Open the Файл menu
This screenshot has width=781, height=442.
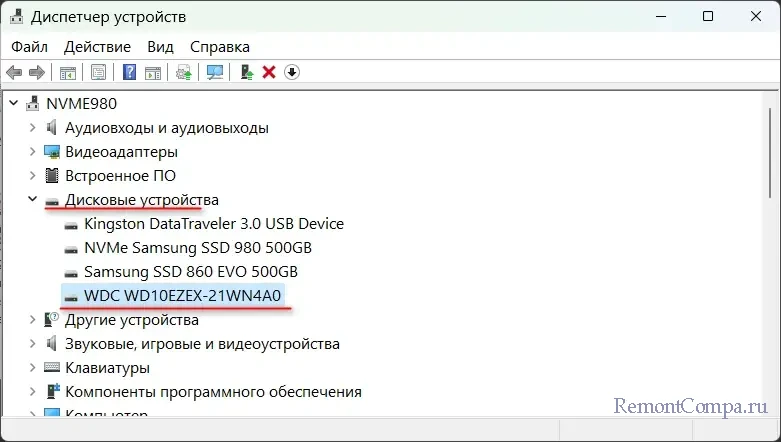point(30,47)
